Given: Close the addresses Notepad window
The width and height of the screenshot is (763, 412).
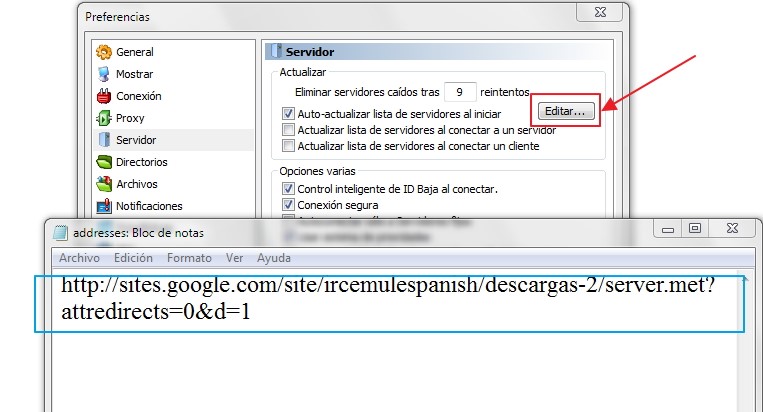Looking at the screenshot, I should click(732, 228).
